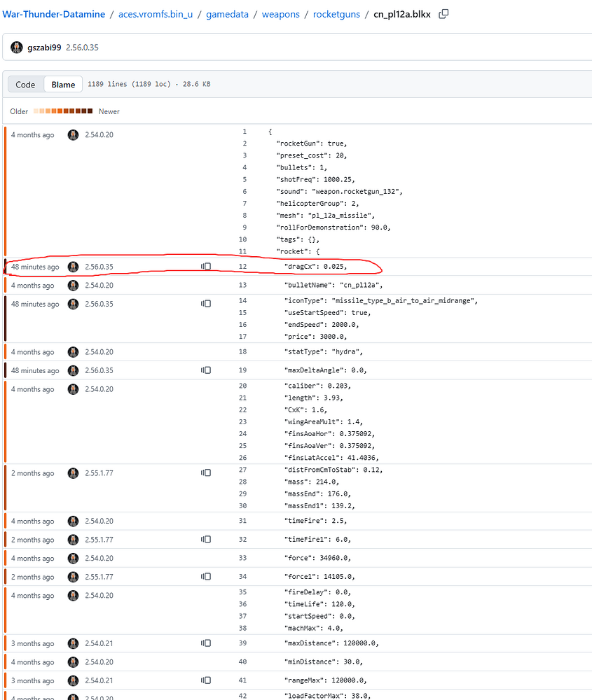Open commit 2.54.0.20 on the bulletName row
This screenshot has height=700, width=592.
[99, 286]
